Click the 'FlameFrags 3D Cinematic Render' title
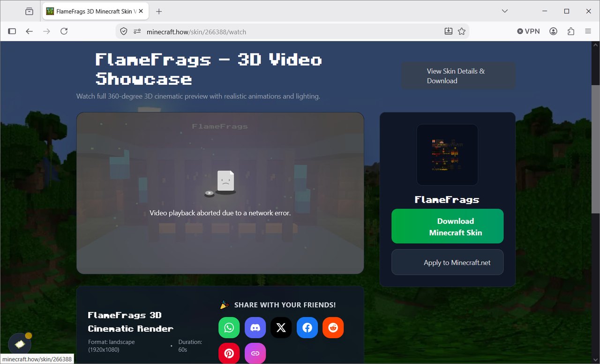Screen dimensions: 600x364 coord(131,322)
